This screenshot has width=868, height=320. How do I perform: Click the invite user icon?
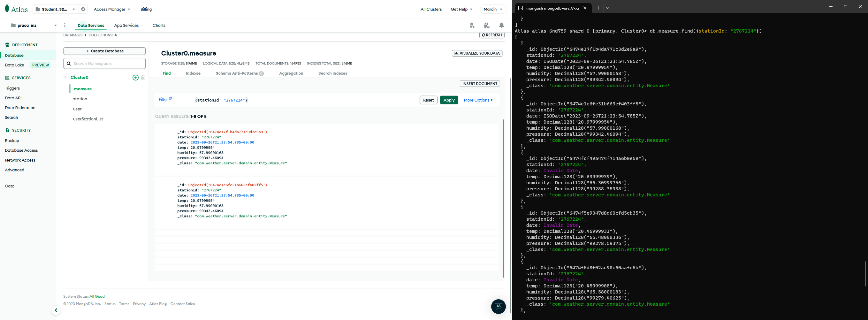[472, 25]
